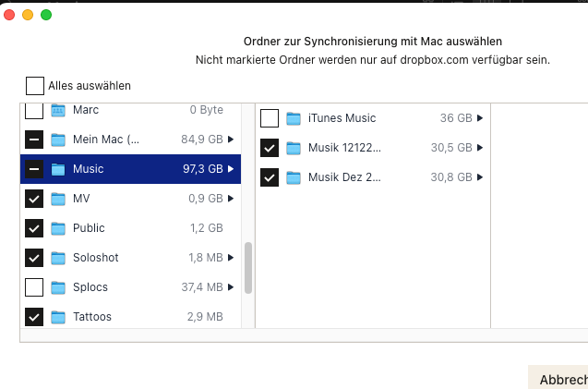The width and height of the screenshot is (588, 389).
Task: Select the Musik 12122 folder row
Action: pyautogui.click(x=369, y=148)
